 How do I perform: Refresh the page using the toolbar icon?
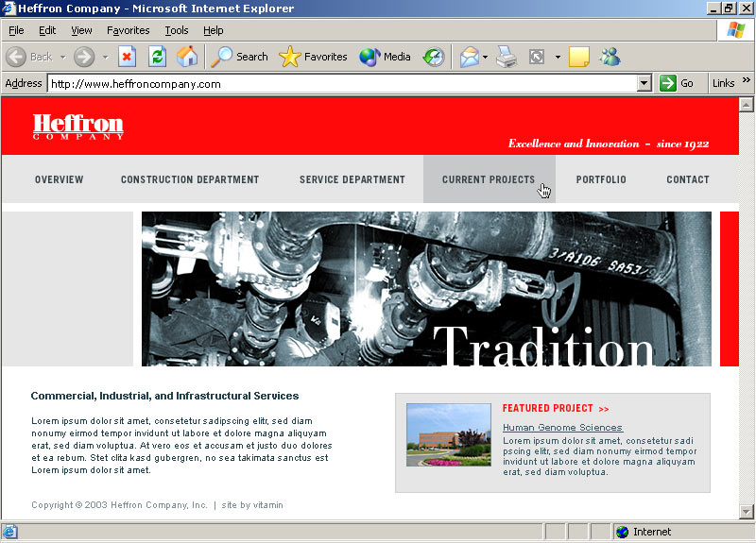[157, 57]
